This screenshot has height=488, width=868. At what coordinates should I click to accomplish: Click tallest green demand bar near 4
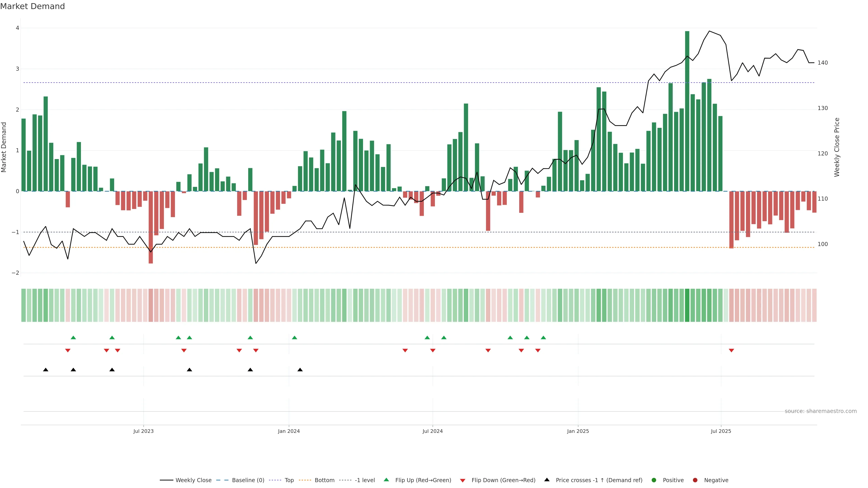(687, 111)
